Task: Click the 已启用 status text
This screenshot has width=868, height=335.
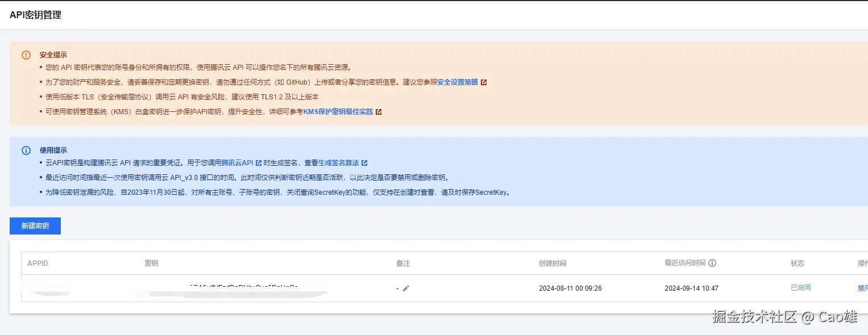Action: pos(801,288)
